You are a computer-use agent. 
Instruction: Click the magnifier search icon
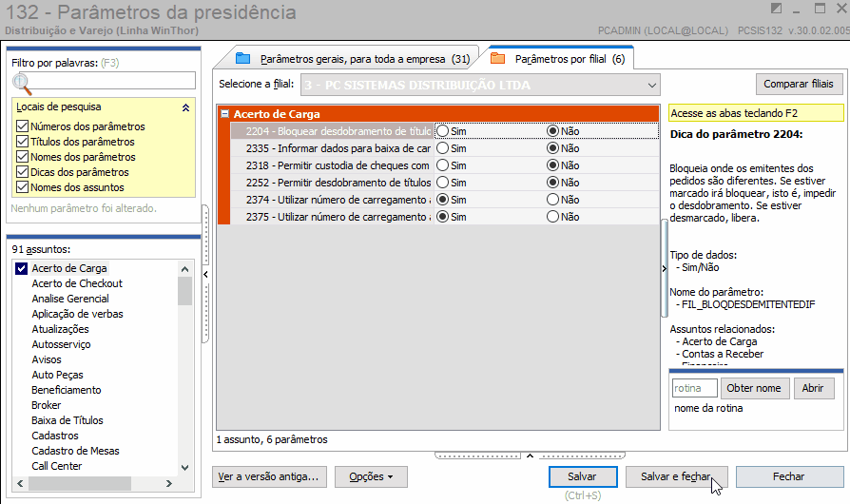(x=22, y=84)
